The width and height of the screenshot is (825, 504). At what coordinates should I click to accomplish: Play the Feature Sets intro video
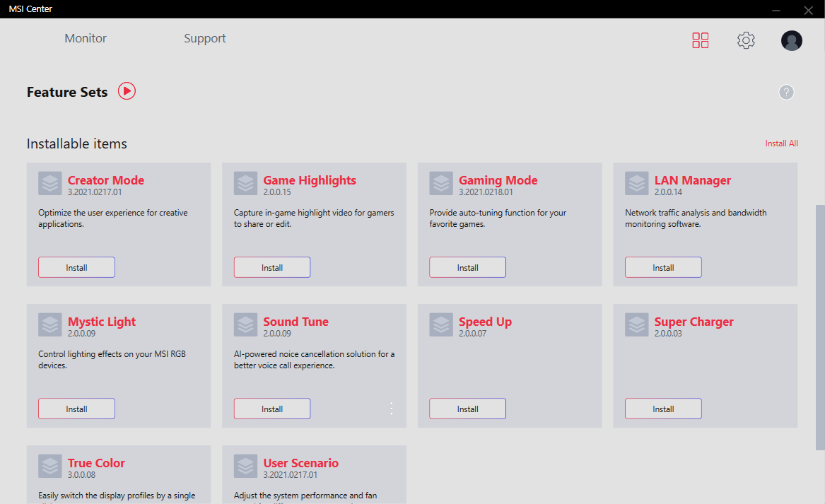[x=127, y=91]
